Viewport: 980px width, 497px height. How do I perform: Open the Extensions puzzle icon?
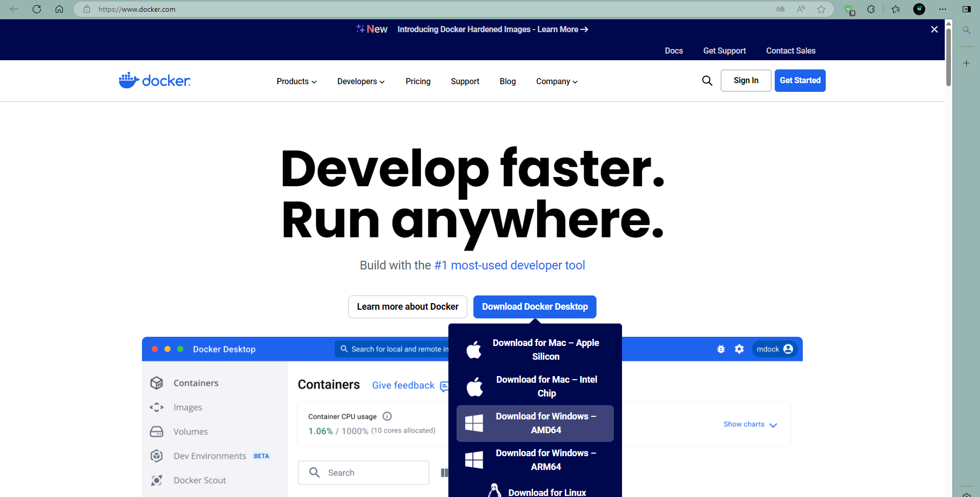tap(871, 9)
